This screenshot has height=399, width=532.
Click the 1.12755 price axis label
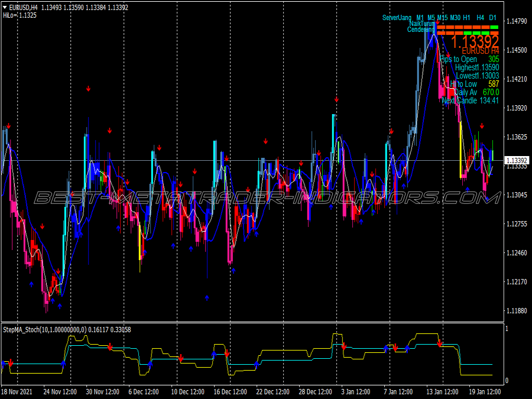[x=517, y=224]
